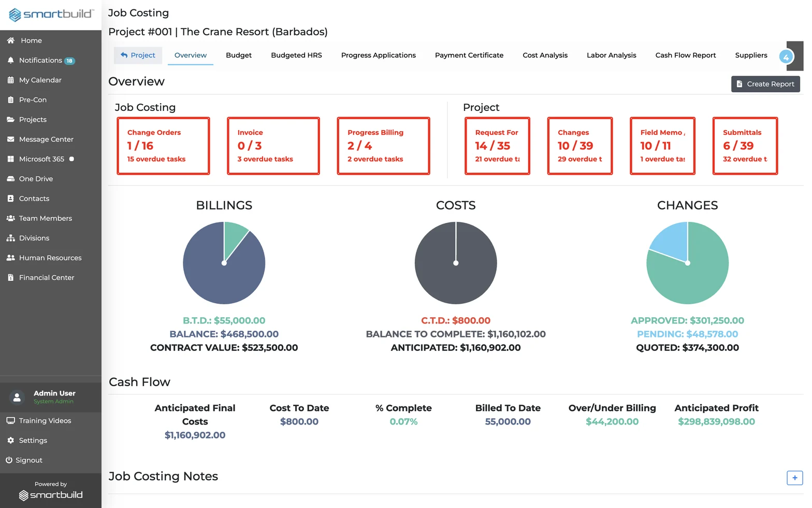Open the Request For 14/35 card
812x508 pixels.
pos(497,146)
